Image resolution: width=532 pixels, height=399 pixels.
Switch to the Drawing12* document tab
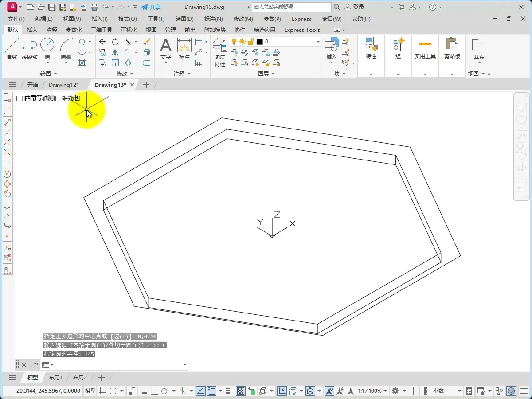[63, 85]
